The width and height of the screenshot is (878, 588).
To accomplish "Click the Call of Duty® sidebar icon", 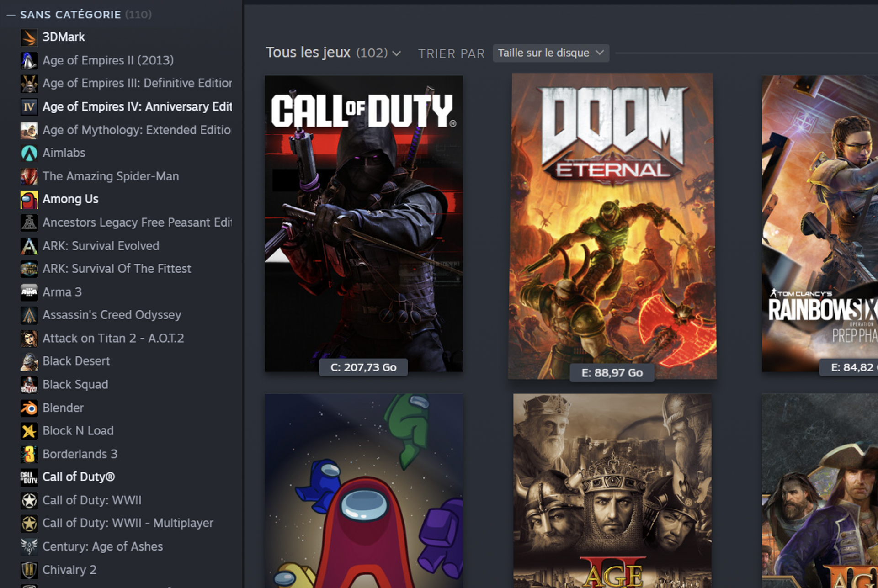I will [29, 477].
